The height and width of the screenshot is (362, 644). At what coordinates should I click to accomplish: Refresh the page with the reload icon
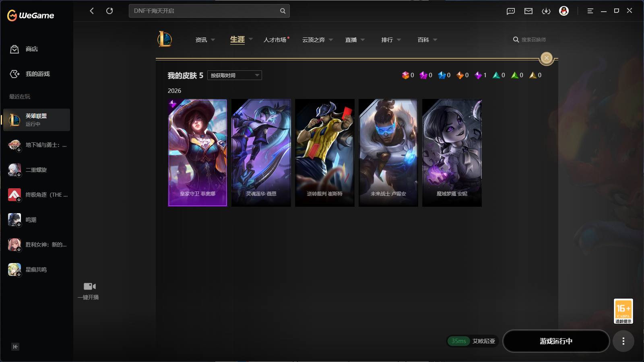point(109,11)
